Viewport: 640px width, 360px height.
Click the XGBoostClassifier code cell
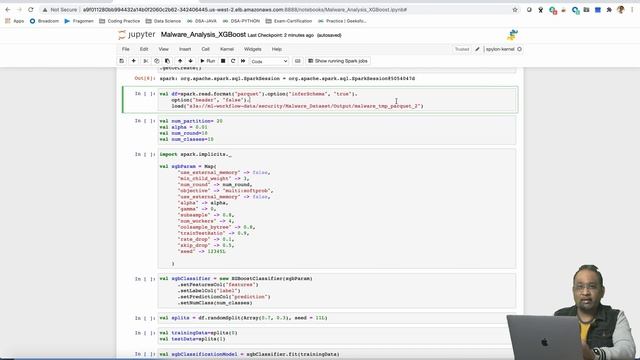coord(337,291)
